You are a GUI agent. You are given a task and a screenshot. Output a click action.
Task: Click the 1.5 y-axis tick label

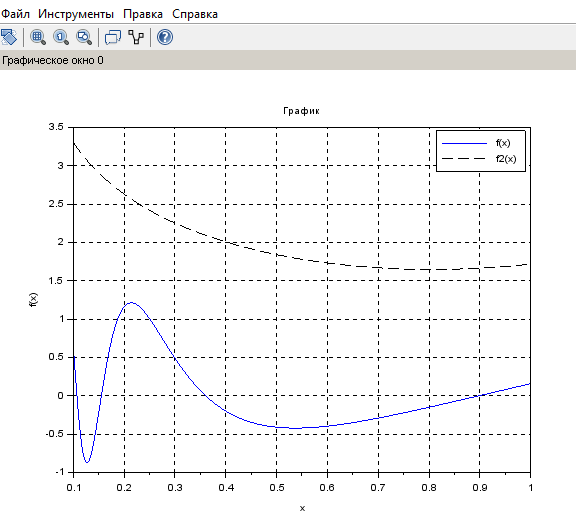point(56,281)
